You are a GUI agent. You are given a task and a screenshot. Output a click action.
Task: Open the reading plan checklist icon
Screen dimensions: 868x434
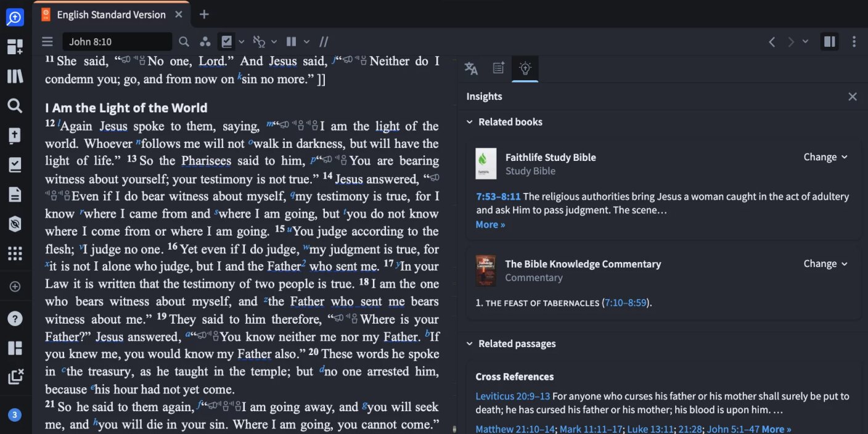point(15,165)
